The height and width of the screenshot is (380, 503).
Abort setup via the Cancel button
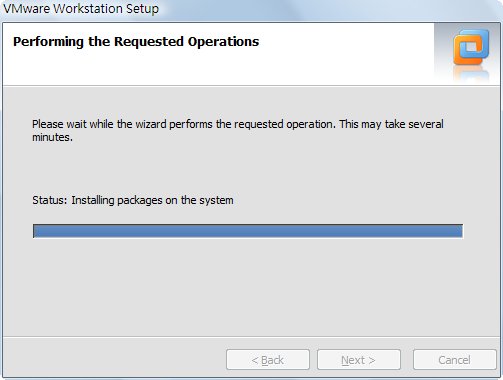tap(454, 360)
